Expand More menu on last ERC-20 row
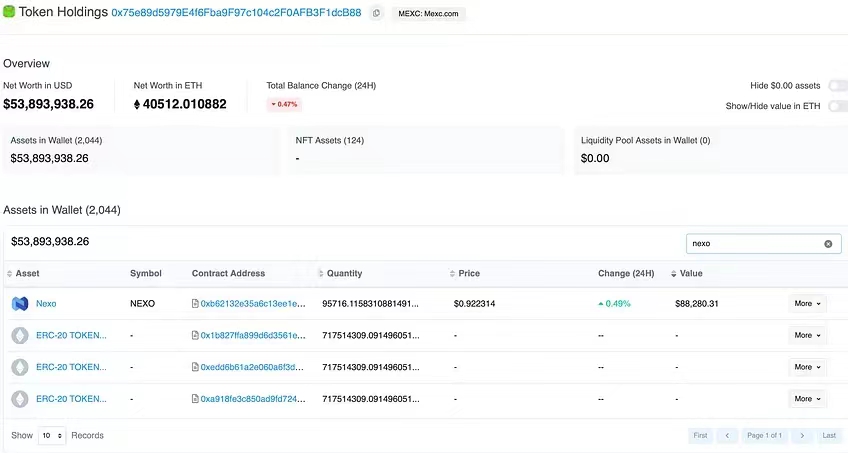Image resolution: width=848 pixels, height=453 pixels. coord(807,399)
